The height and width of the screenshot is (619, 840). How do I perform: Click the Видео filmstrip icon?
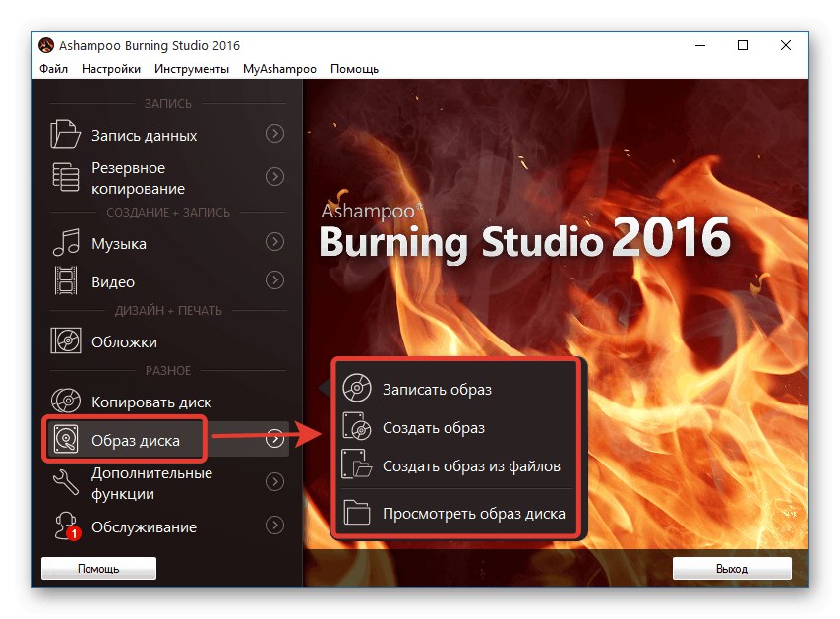(x=66, y=280)
